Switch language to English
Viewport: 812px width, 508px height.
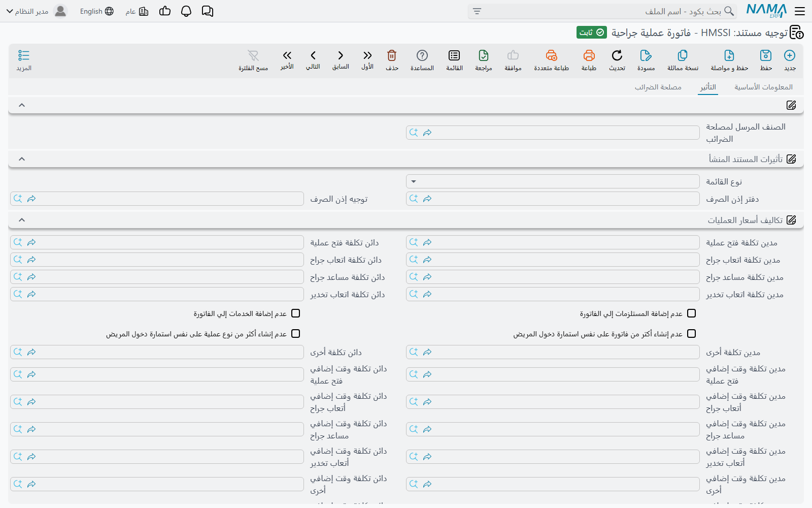96,11
